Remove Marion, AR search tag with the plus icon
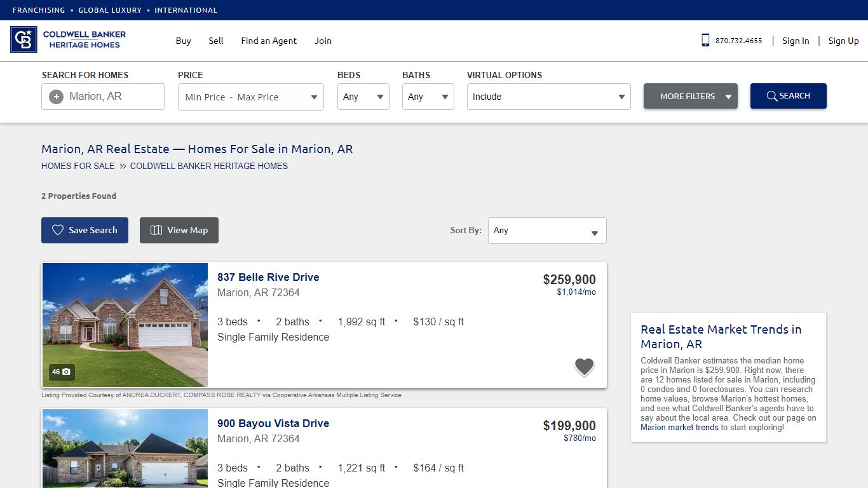Image resolution: width=868 pixels, height=488 pixels. point(56,97)
